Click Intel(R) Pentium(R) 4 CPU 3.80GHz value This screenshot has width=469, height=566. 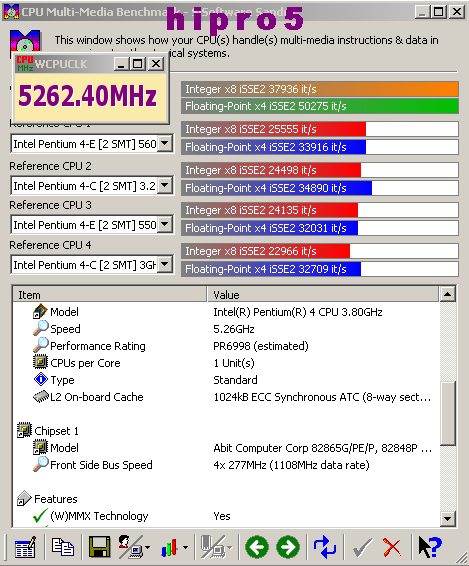pyautogui.click(x=298, y=312)
